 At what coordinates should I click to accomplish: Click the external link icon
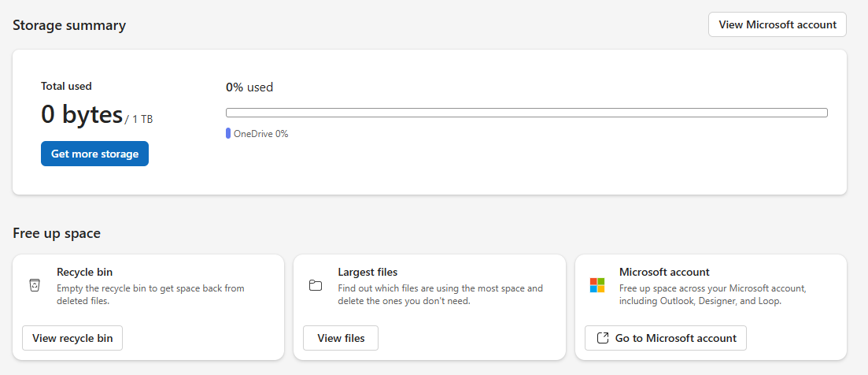click(x=603, y=338)
